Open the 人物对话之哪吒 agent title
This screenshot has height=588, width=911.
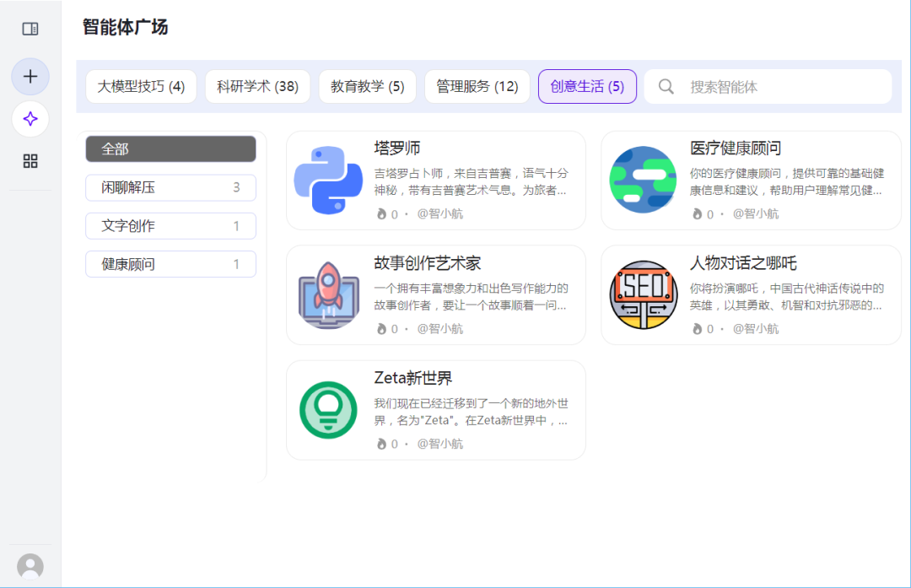tap(743, 263)
